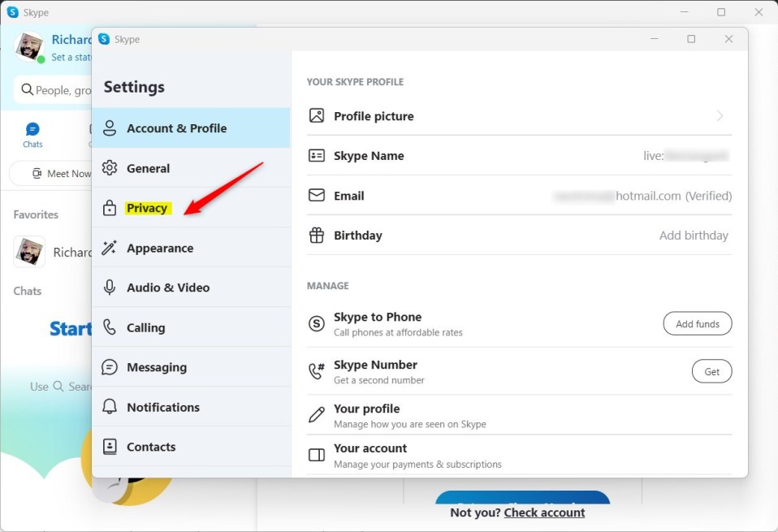
Task: Click the Privacy lock icon
Action: click(109, 207)
